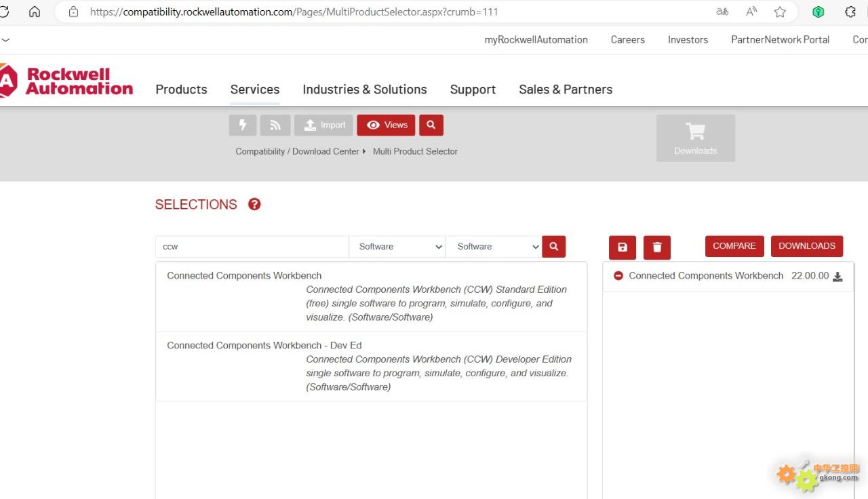Toggle the Views eye button
868x499 pixels.
[386, 125]
